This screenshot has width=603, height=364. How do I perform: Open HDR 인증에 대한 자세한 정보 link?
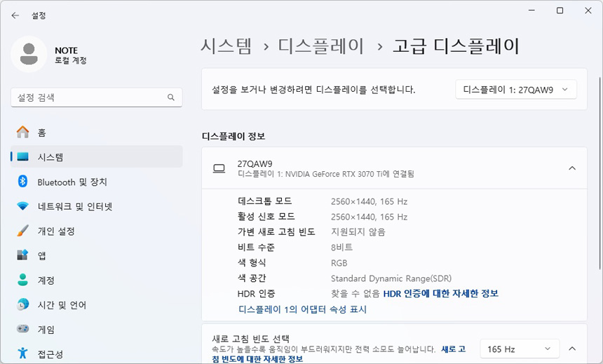[440, 293]
